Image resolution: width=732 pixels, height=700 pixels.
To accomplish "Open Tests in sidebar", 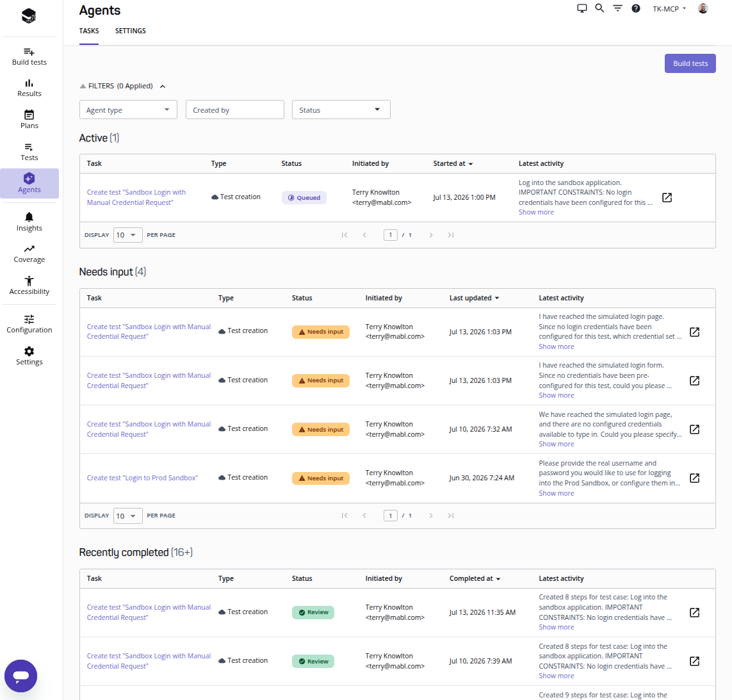I will coord(29,152).
